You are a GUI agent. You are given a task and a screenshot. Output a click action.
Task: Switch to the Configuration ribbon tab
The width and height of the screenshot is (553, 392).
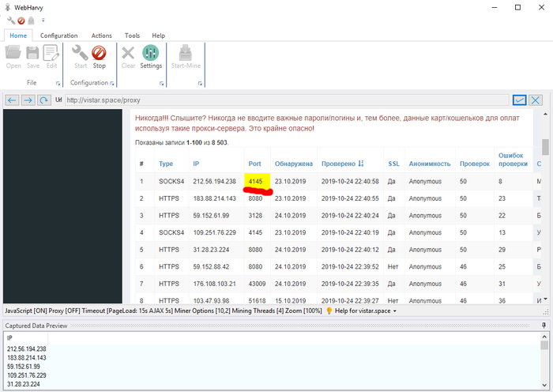(x=59, y=36)
